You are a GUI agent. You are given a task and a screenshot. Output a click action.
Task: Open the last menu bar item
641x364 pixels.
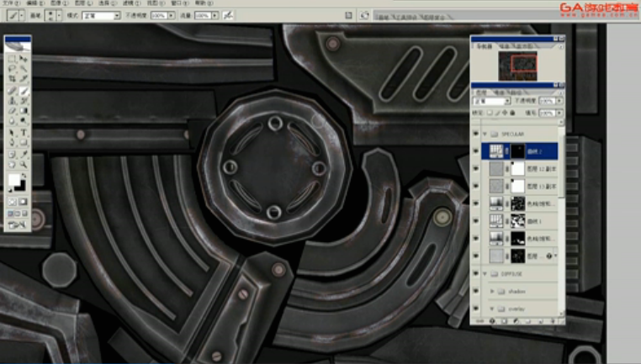point(204,3)
